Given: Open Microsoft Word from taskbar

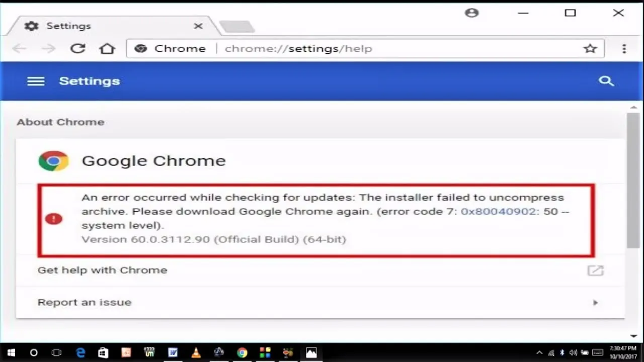Looking at the screenshot, I should coord(173,353).
